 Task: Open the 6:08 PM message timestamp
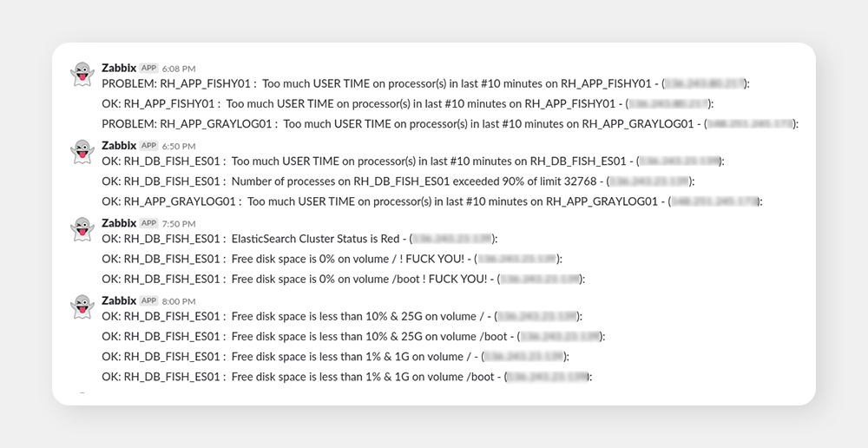tap(179, 69)
